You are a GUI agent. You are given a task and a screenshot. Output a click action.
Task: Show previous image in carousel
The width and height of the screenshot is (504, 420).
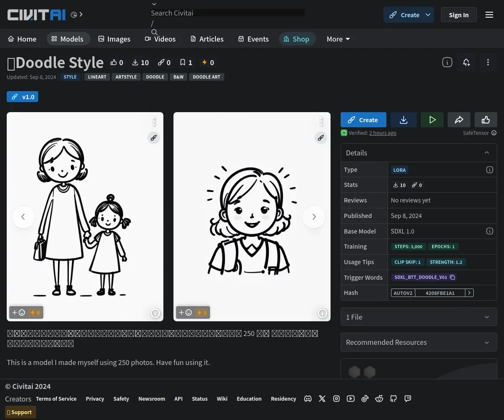coord(23,217)
